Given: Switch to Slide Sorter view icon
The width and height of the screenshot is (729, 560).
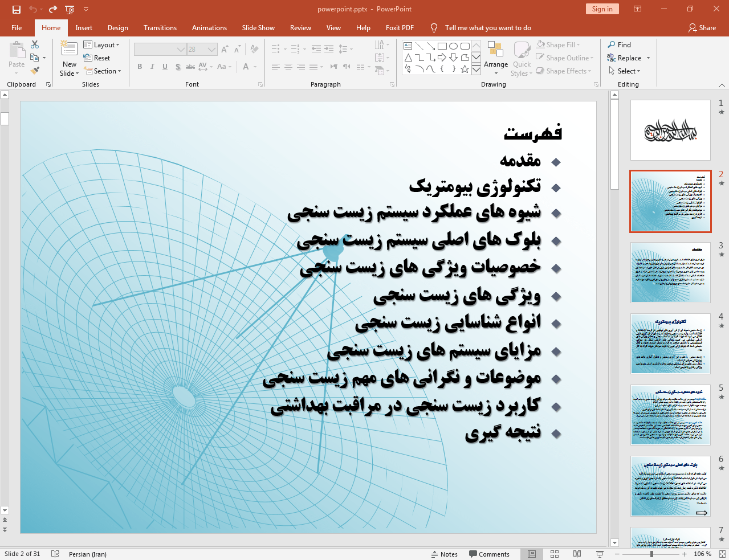Looking at the screenshot, I should coord(554,554).
